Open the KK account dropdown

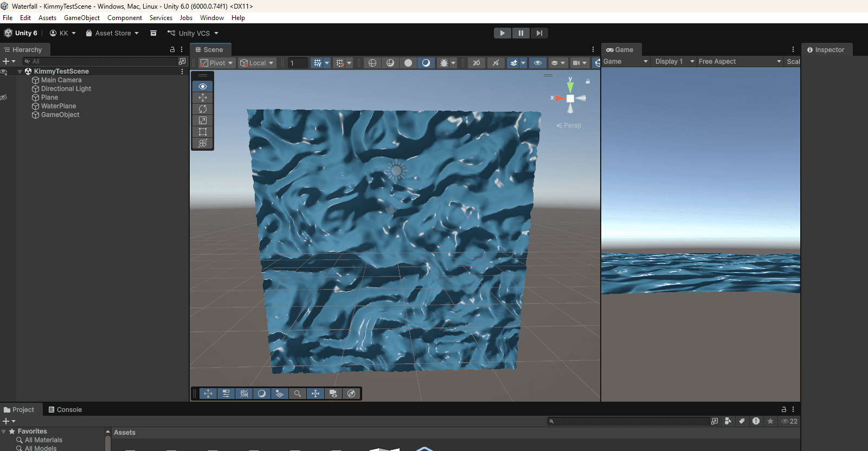tap(63, 33)
